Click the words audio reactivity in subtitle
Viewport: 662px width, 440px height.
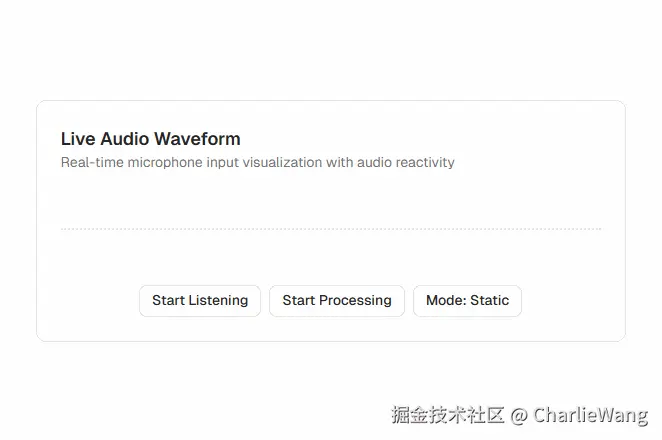(x=406, y=162)
